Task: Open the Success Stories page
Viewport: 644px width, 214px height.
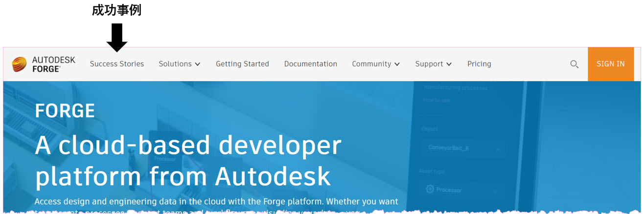Action: tap(117, 64)
